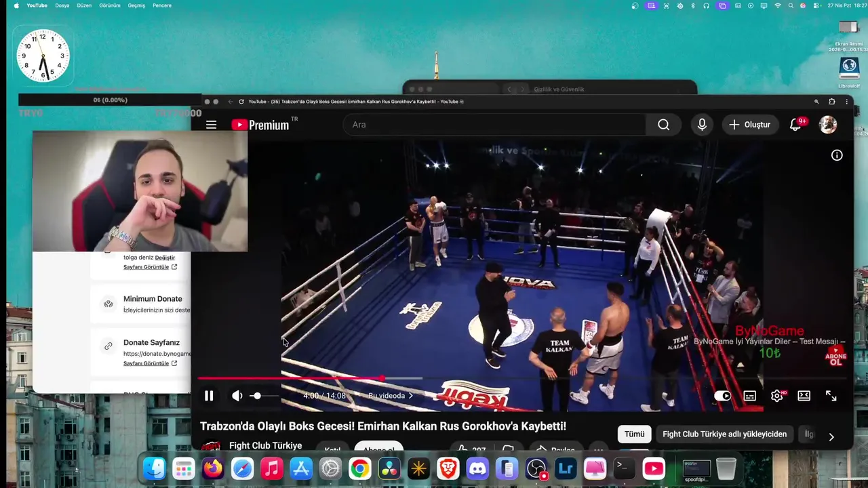Open the Fight Club Türkiye channel name
The image size is (868, 488).
(x=265, y=445)
